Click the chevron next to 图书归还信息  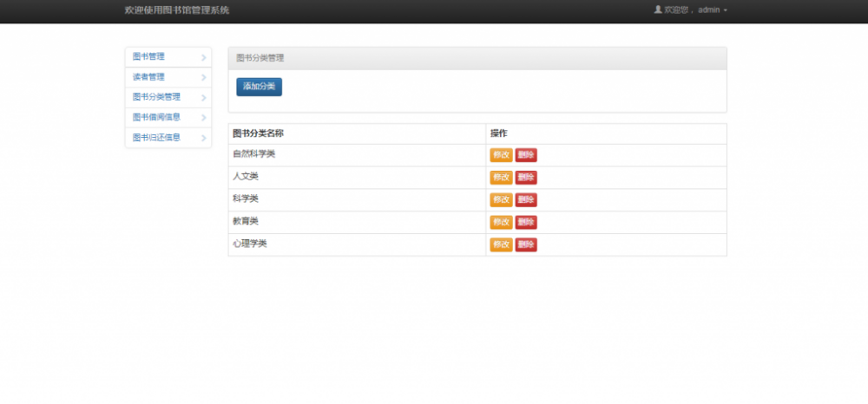204,138
